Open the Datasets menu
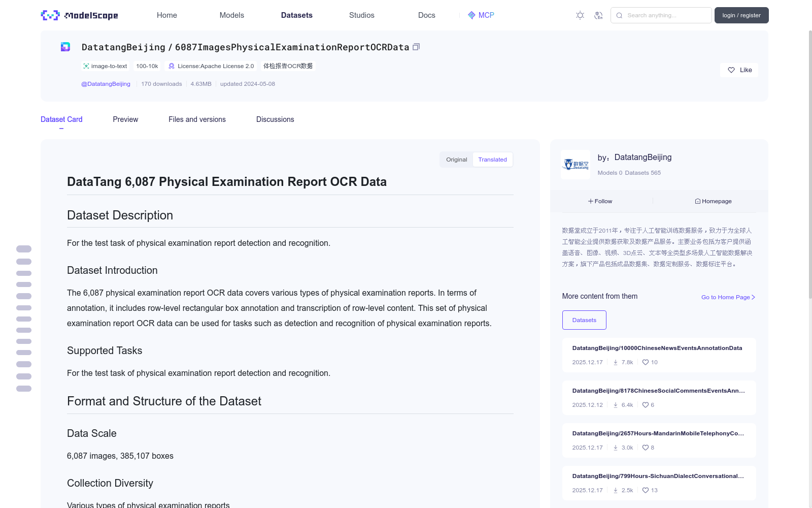 point(297,15)
